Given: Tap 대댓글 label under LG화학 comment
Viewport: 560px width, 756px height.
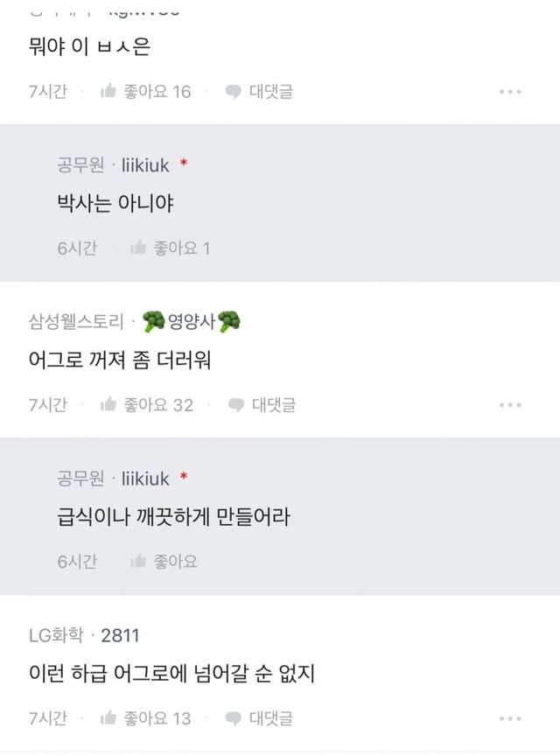Looking at the screenshot, I should 271,718.
